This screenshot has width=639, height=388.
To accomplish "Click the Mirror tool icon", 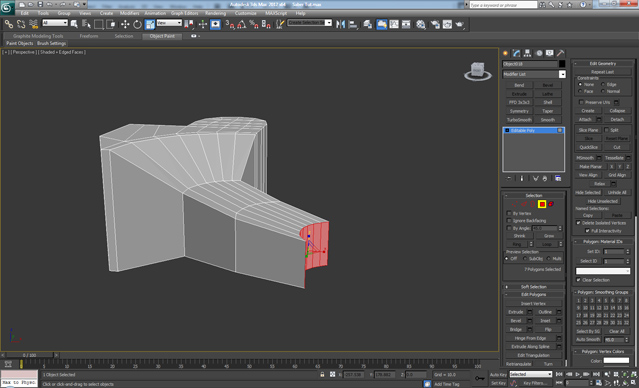I will point(340,24).
